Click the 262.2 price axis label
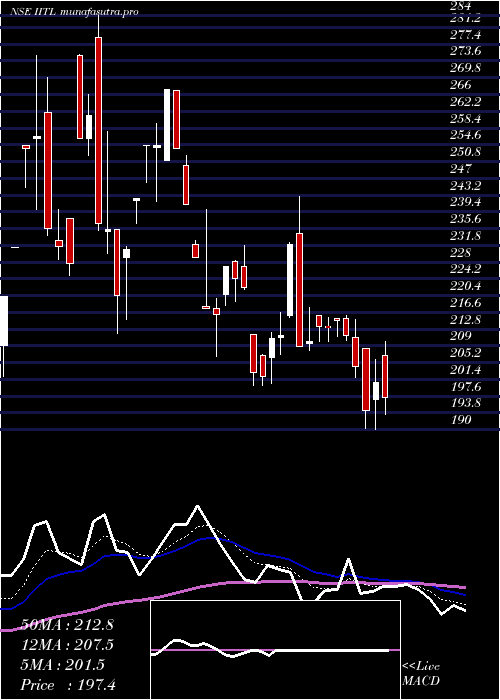Screen dimensions: 500x700 coord(465,102)
